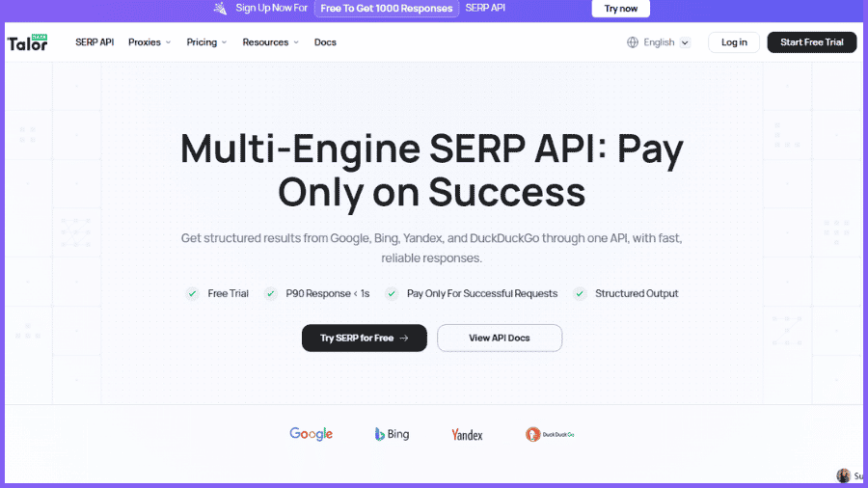Click the party popper icon in banner
868x488 pixels.
pyautogui.click(x=220, y=9)
